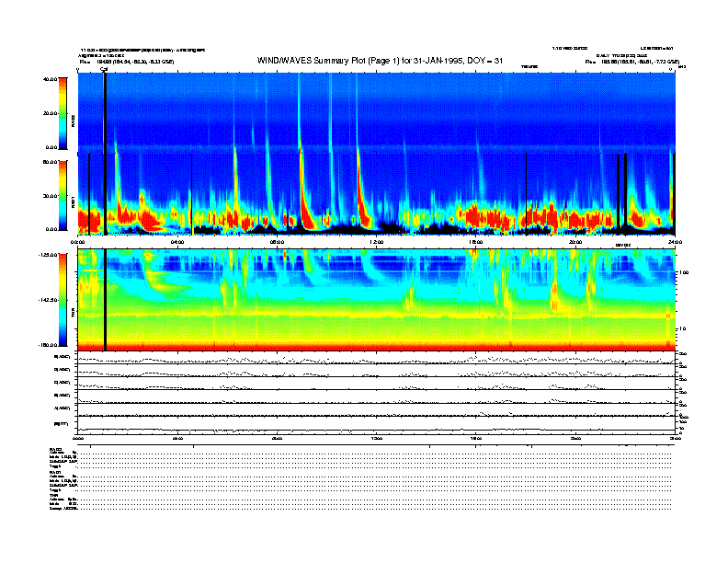This screenshot has width=728, height=563.
Task: Click the 04:00 tick below the RAD1 spectrogram
Action: tap(177, 242)
